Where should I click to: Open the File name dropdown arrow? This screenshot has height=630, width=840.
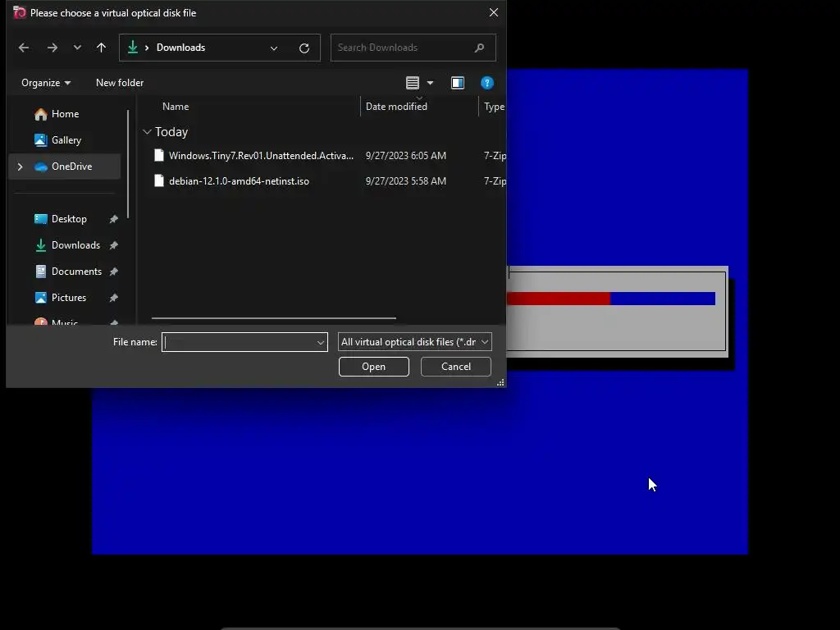(x=321, y=342)
